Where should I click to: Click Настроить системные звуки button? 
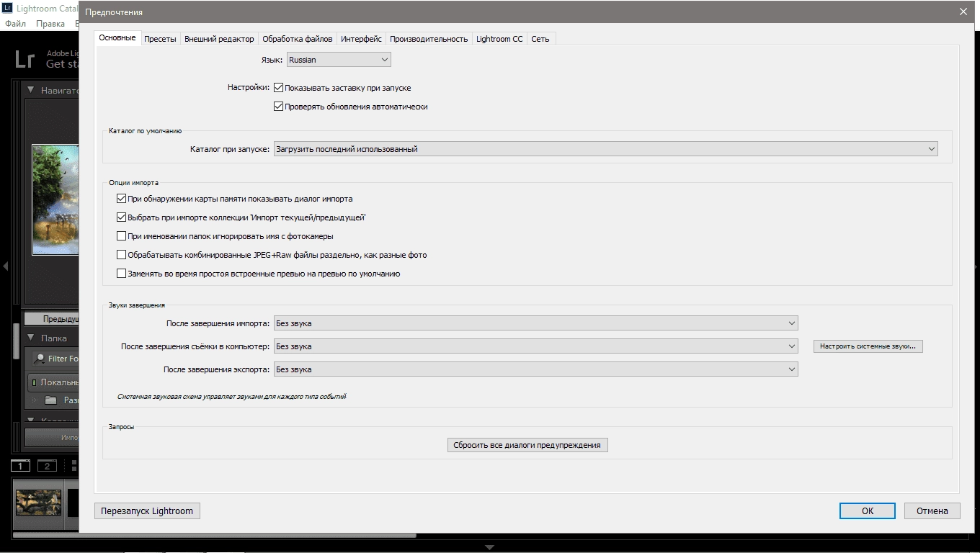point(868,346)
